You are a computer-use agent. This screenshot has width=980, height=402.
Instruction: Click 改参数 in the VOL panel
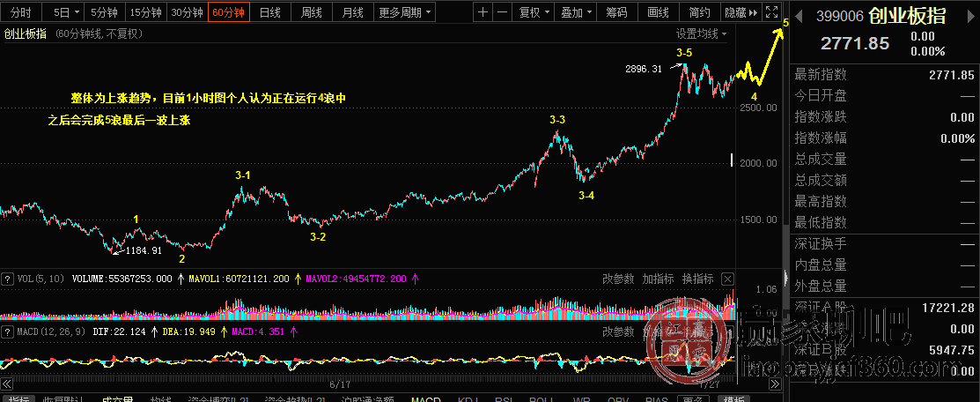coord(619,279)
